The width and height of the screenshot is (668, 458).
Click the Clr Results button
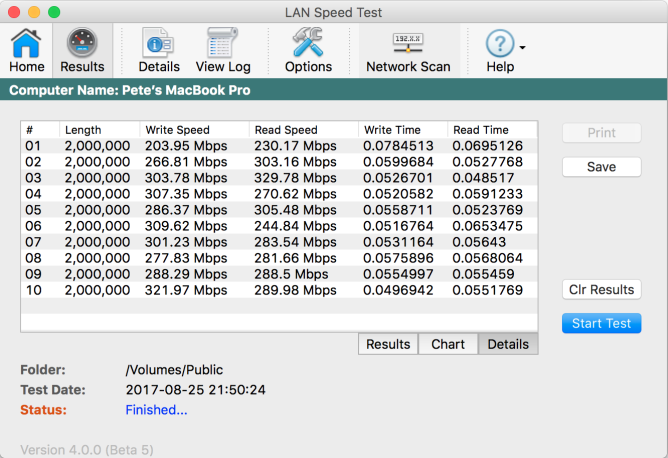click(x=602, y=289)
